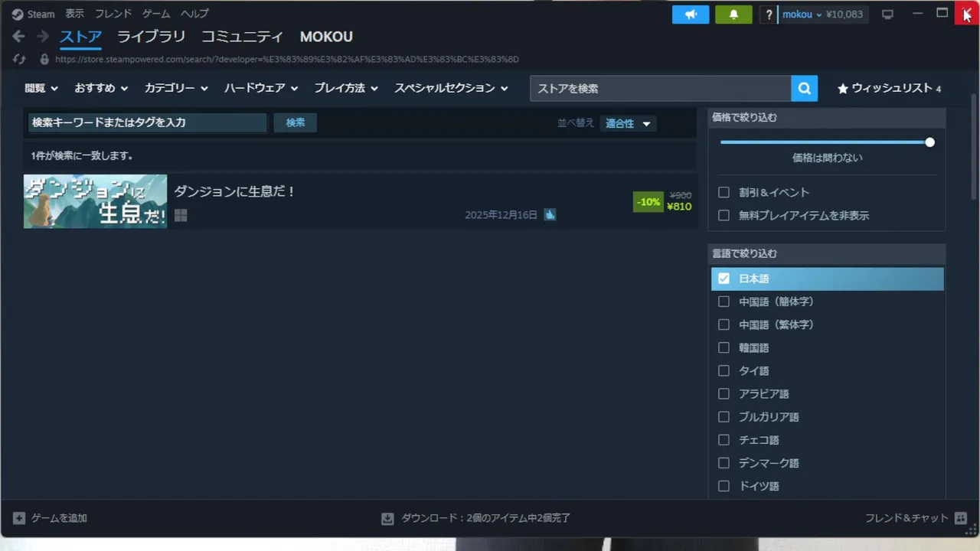This screenshot has height=551, width=980.
Task: Open ダンジョンに生息だ！ game title
Action: pyautogui.click(x=235, y=191)
